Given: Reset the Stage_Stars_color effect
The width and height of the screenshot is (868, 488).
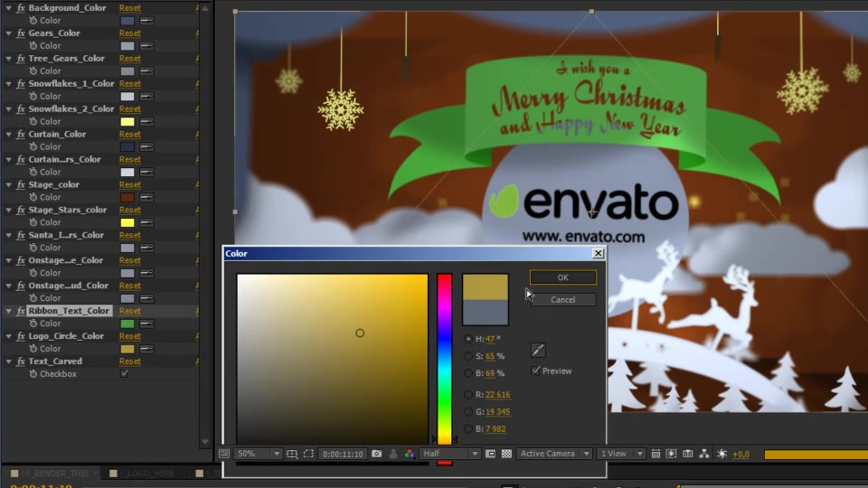Looking at the screenshot, I should pos(130,210).
